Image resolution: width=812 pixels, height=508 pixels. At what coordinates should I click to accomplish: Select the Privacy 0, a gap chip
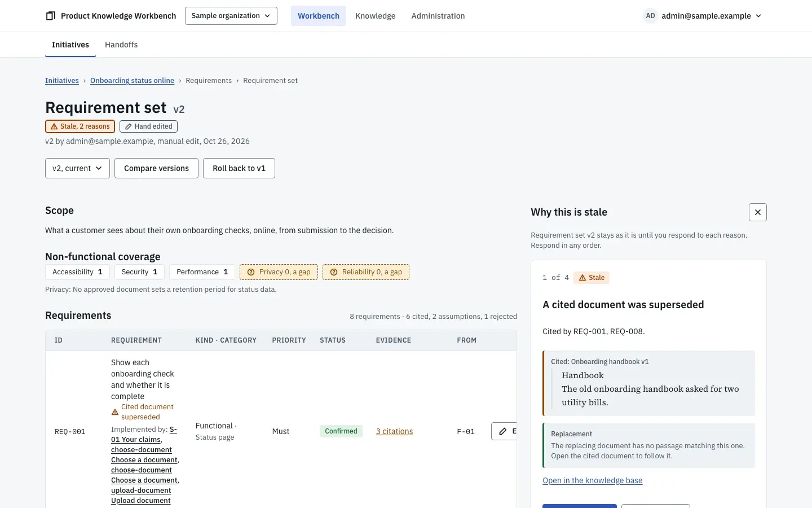pyautogui.click(x=279, y=272)
